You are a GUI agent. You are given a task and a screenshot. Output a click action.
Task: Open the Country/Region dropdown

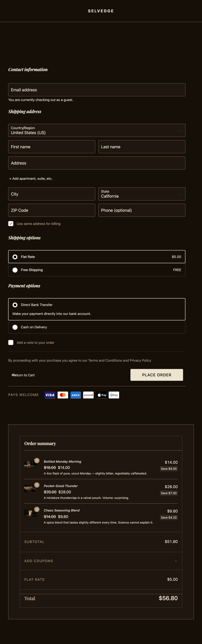97,131
